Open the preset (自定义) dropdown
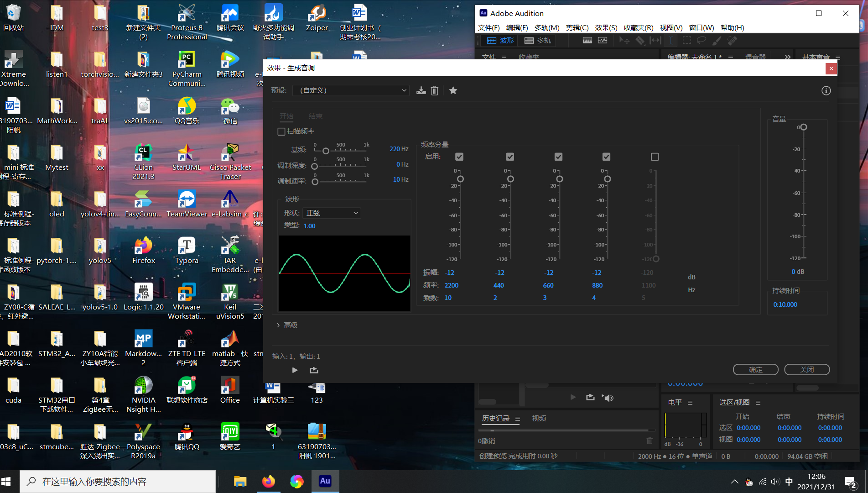Viewport: 868px width, 493px height. point(350,90)
